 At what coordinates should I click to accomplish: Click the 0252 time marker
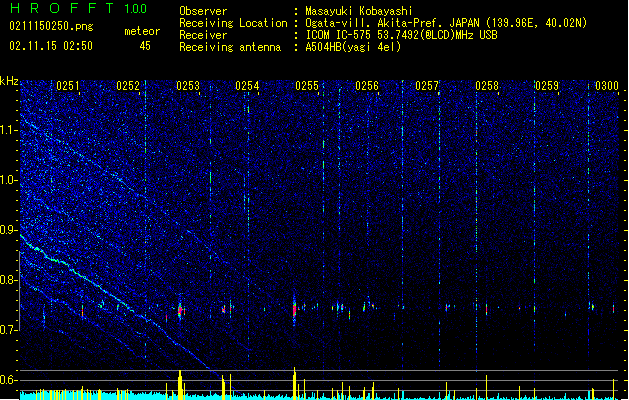(x=128, y=86)
